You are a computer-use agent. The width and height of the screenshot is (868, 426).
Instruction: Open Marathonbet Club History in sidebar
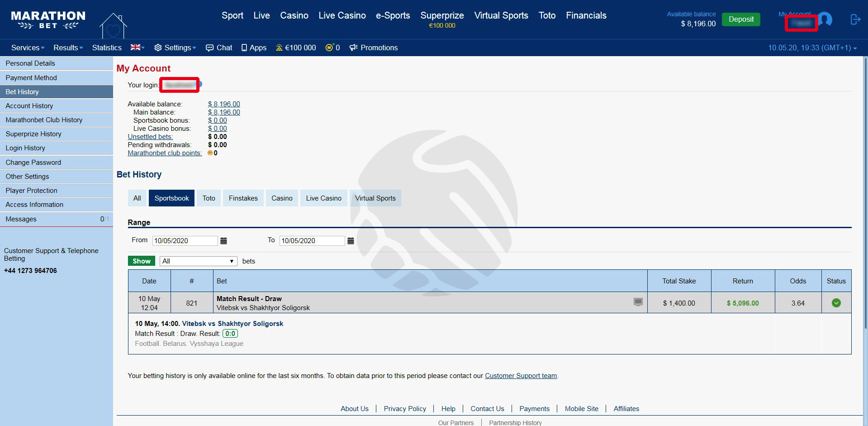(57, 120)
